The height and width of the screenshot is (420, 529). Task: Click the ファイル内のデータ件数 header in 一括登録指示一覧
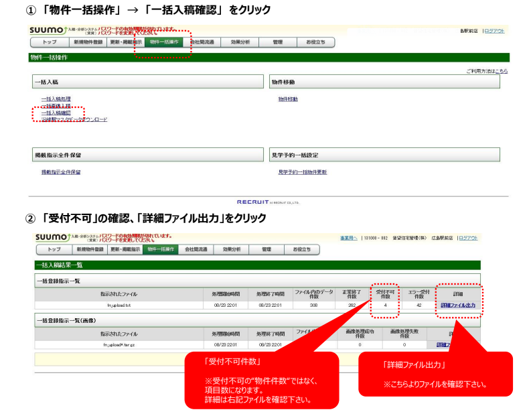314,294
